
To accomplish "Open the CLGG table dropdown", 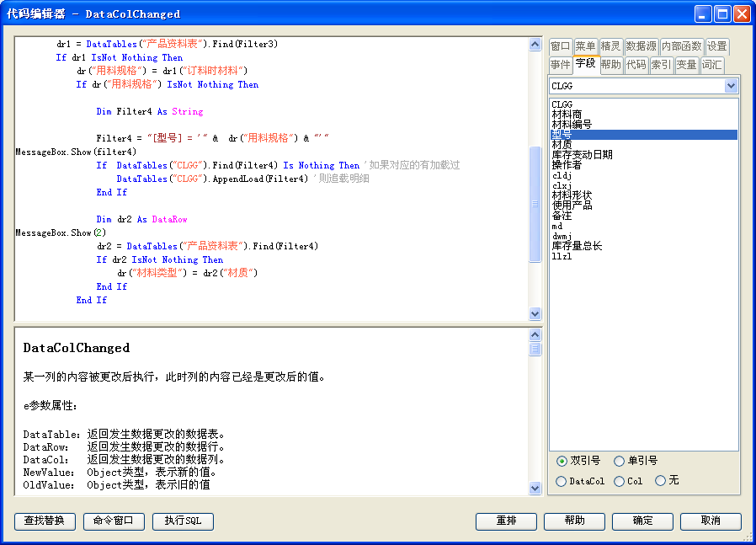I will point(731,86).
